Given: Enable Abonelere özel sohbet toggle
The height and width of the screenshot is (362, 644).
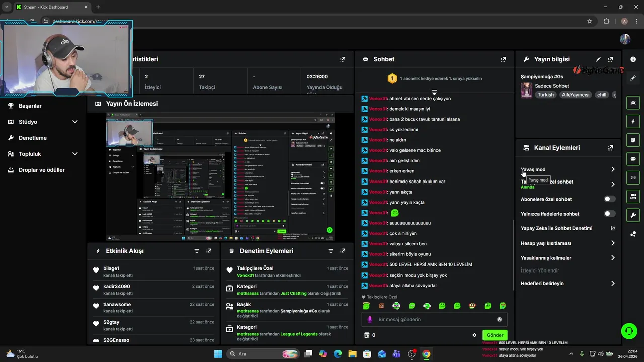Looking at the screenshot, I should point(609,199).
